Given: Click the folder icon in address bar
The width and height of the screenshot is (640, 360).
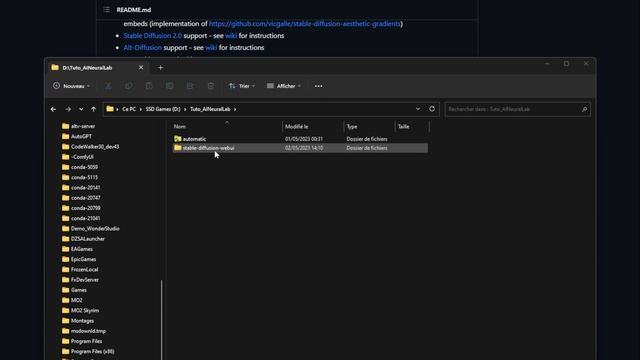Looking at the screenshot, I should (x=110, y=109).
